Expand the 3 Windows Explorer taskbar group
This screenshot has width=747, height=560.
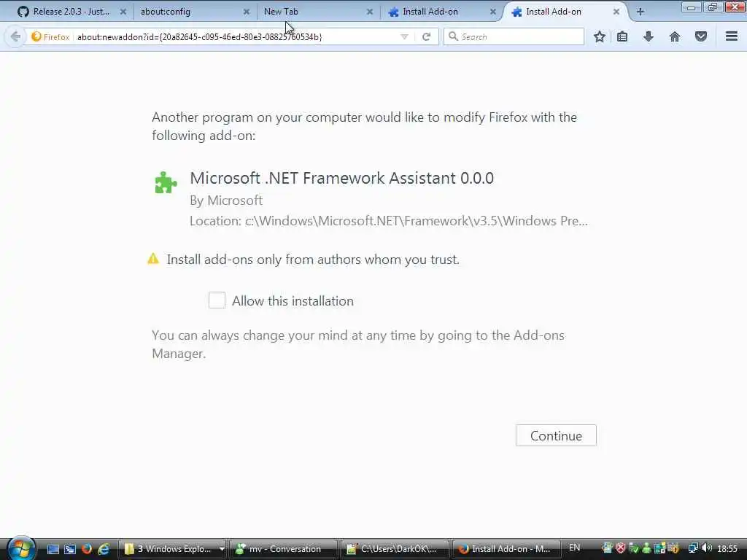pyautogui.click(x=222, y=549)
